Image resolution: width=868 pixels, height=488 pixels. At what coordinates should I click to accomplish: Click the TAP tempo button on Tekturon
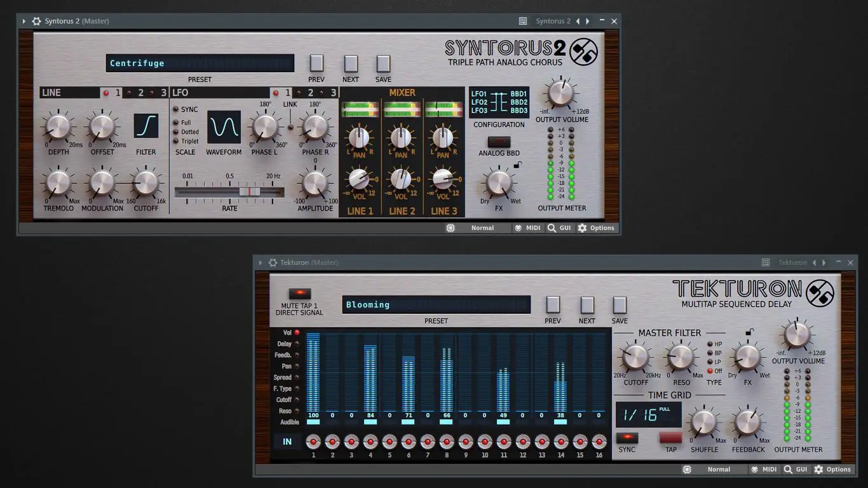pyautogui.click(x=670, y=438)
